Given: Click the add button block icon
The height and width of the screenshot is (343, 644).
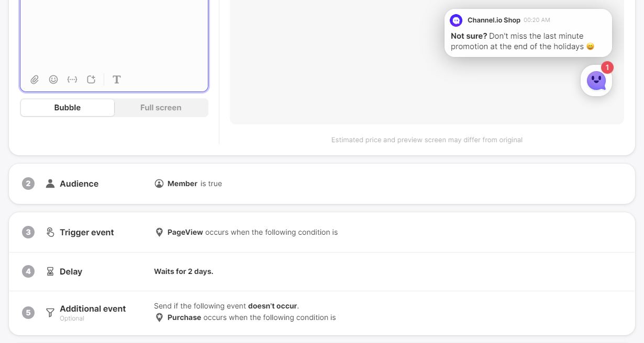Looking at the screenshot, I should tap(91, 79).
